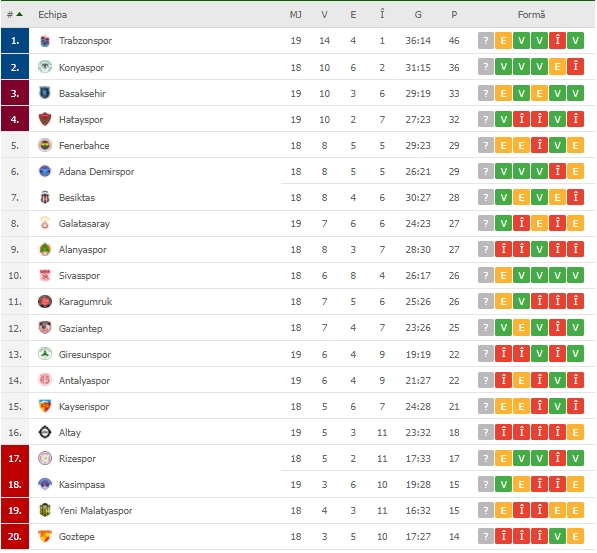Viewport: 597px width, 553px height.
Task: Sort table by rank using # arrow
Action: [x=14, y=14]
